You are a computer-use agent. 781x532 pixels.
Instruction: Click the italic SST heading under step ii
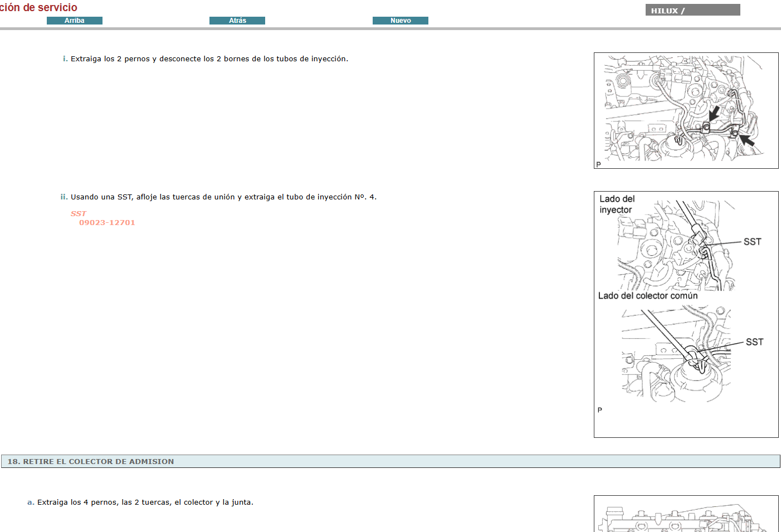pyautogui.click(x=79, y=213)
